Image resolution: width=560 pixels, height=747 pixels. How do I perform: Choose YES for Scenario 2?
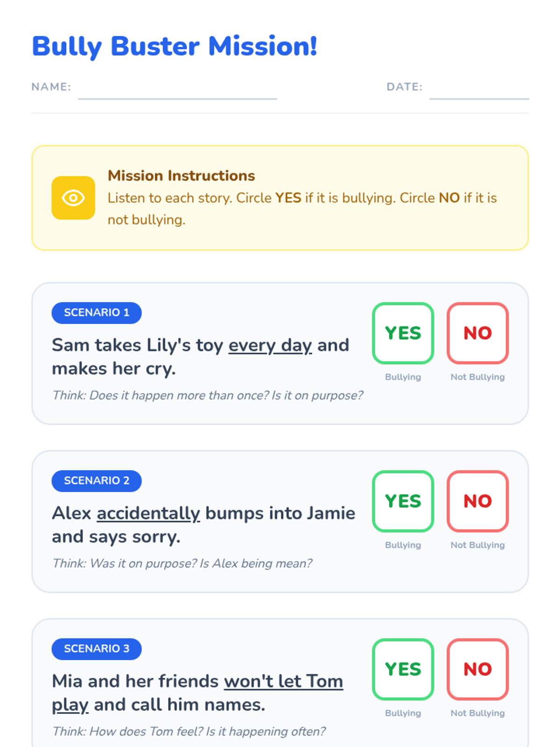403,501
